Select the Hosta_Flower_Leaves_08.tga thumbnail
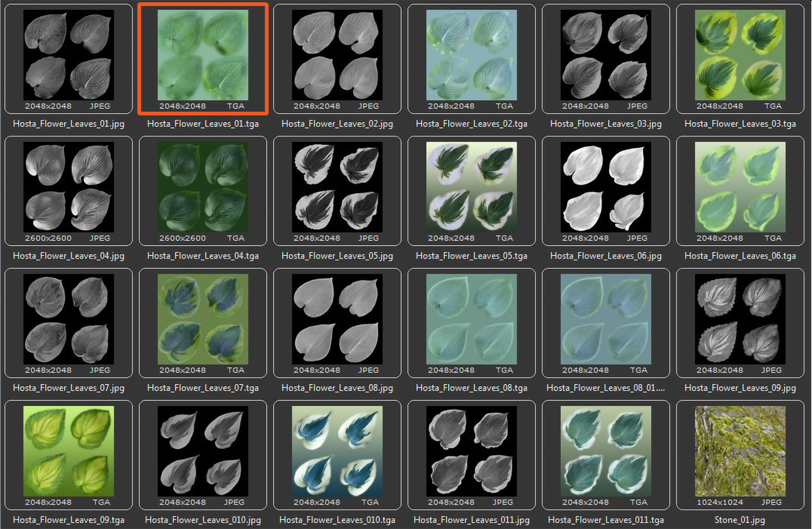The height and width of the screenshot is (529, 812). (471, 319)
